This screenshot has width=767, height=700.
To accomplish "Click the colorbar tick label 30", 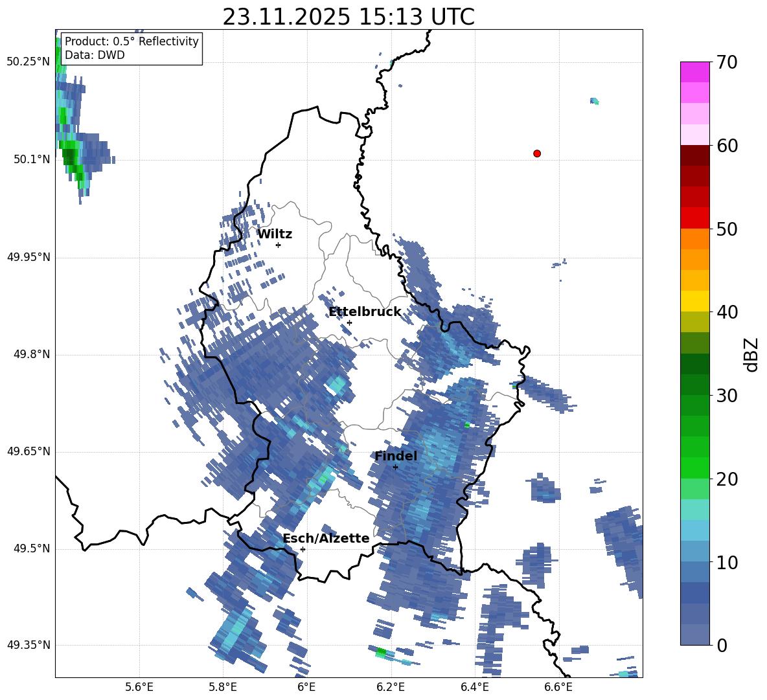I will tap(726, 396).
